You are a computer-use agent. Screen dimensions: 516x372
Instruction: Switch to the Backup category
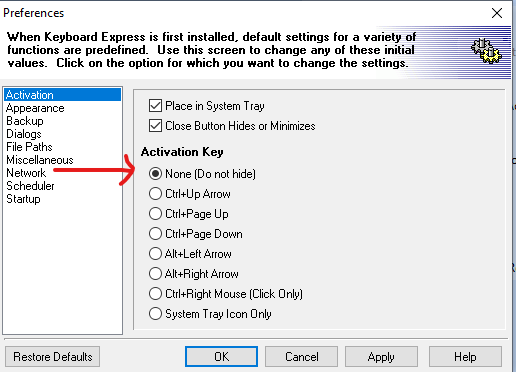click(x=25, y=121)
